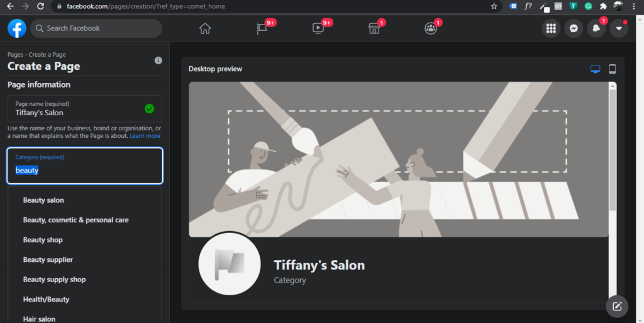Viewport: 644px width, 323px height.
Task: Open the Marketplace icon
Action: click(374, 28)
